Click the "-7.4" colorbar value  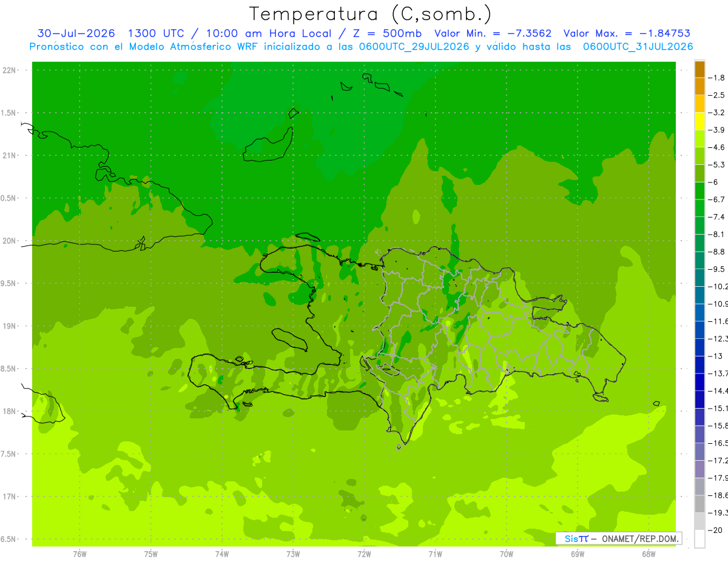(x=716, y=217)
